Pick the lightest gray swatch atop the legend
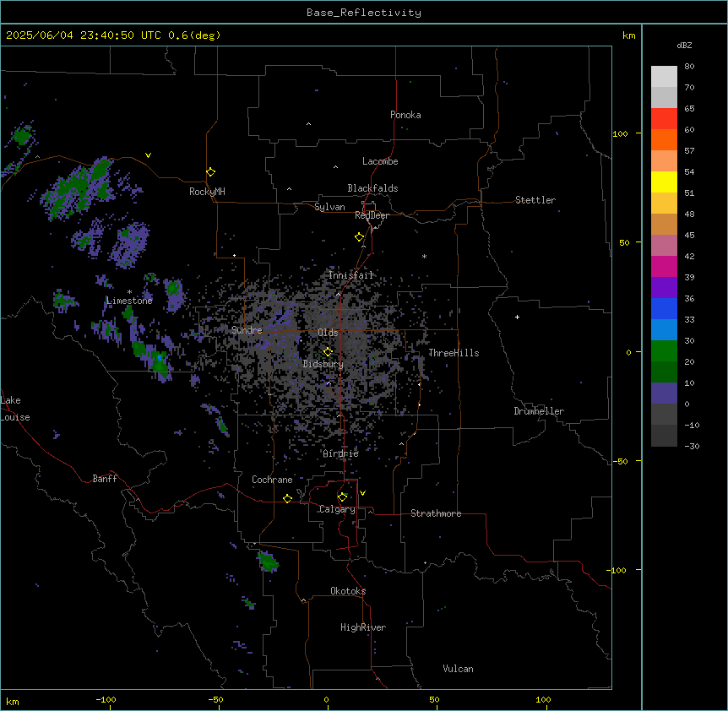728x711 pixels. point(664,77)
